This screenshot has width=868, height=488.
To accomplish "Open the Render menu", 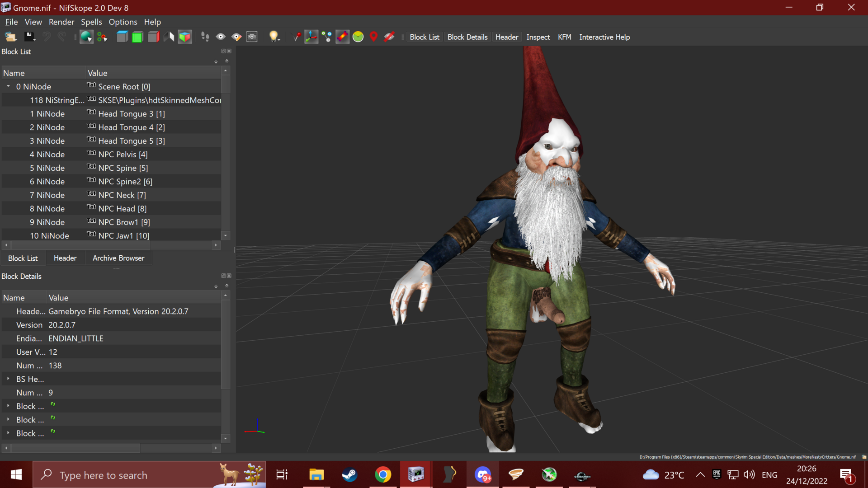I will click(x=61, y=22).
